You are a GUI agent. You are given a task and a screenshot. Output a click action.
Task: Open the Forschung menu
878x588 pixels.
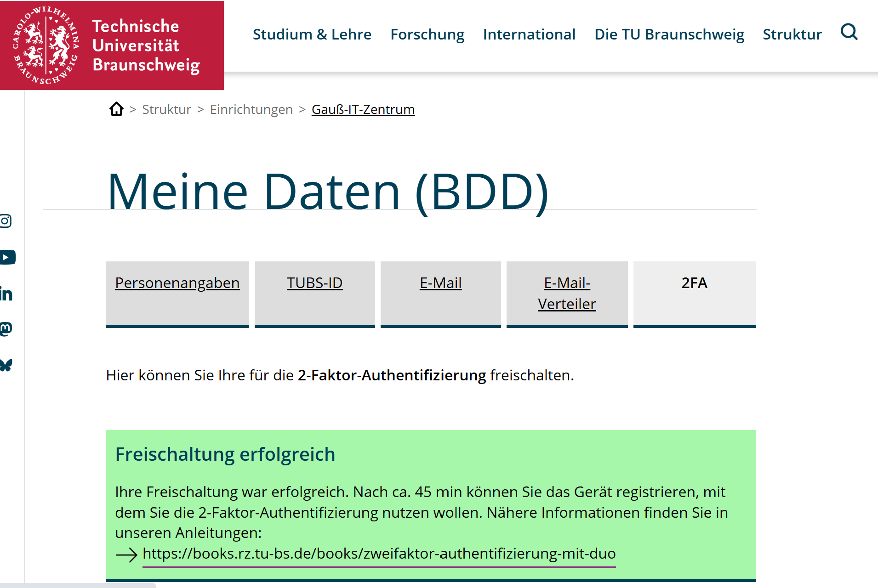[x=427, y=34]
